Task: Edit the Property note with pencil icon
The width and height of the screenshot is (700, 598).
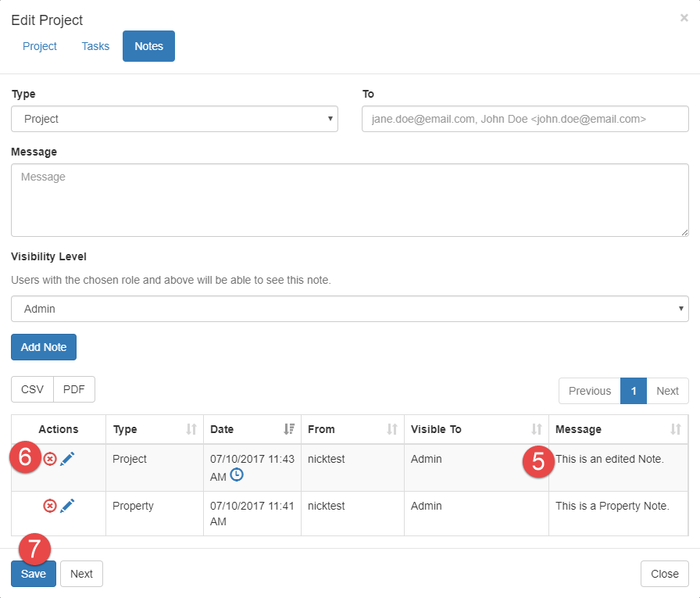Action: click(x=67, y=507)
